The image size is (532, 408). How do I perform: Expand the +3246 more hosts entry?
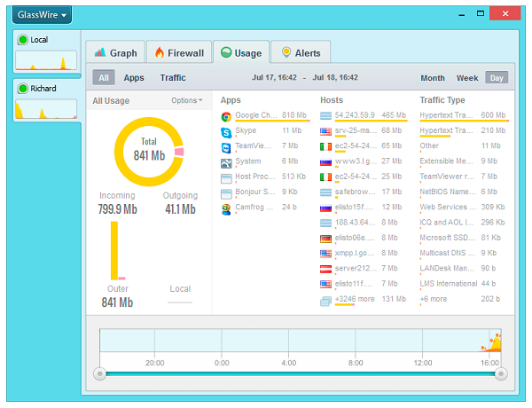point(354,300)
